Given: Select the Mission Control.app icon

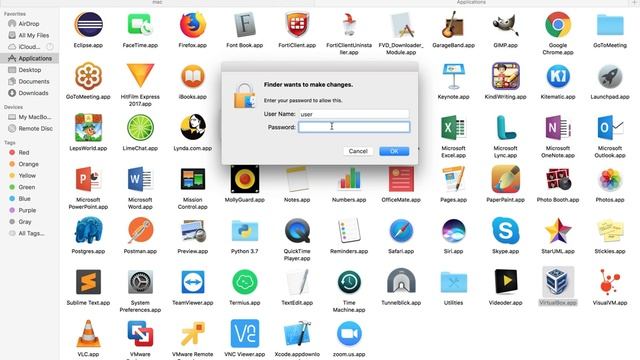Looking at the screenshot, I should coord(193,179).
